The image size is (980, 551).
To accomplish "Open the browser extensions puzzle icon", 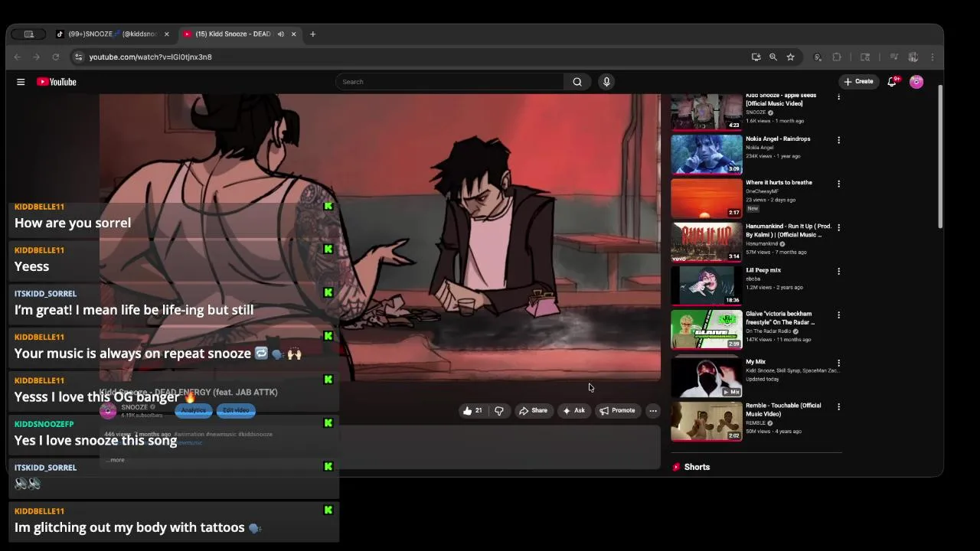I will pos(837,57).
